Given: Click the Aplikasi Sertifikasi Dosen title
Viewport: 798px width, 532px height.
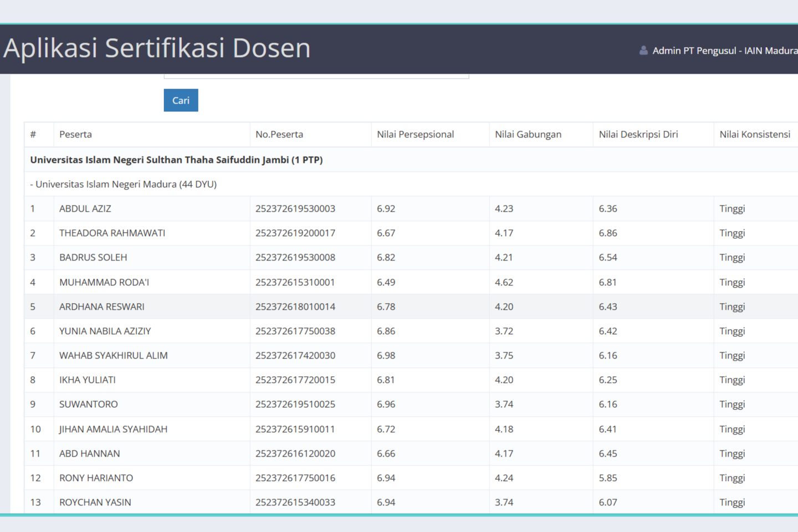Looking at the screenshot, I should (x=157, y=48).
